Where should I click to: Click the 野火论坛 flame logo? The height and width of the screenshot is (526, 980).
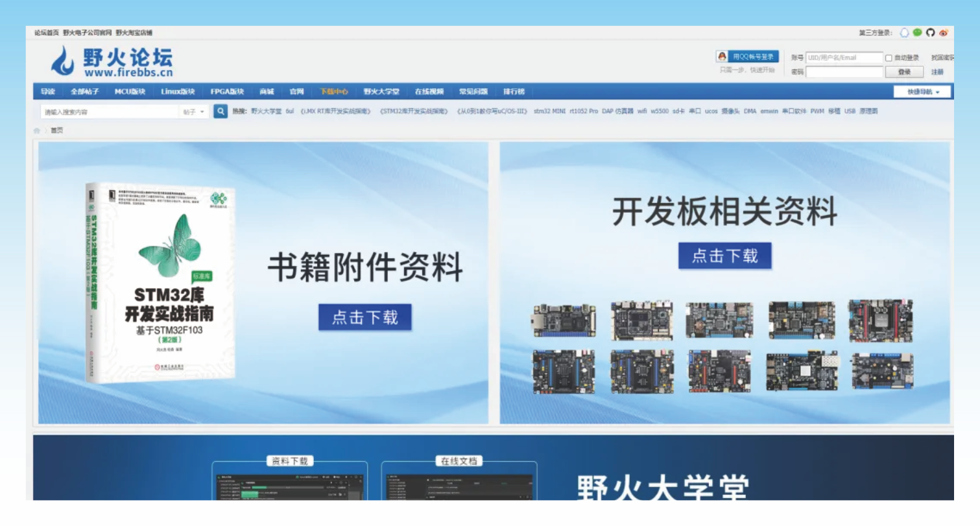coord(64,60)
